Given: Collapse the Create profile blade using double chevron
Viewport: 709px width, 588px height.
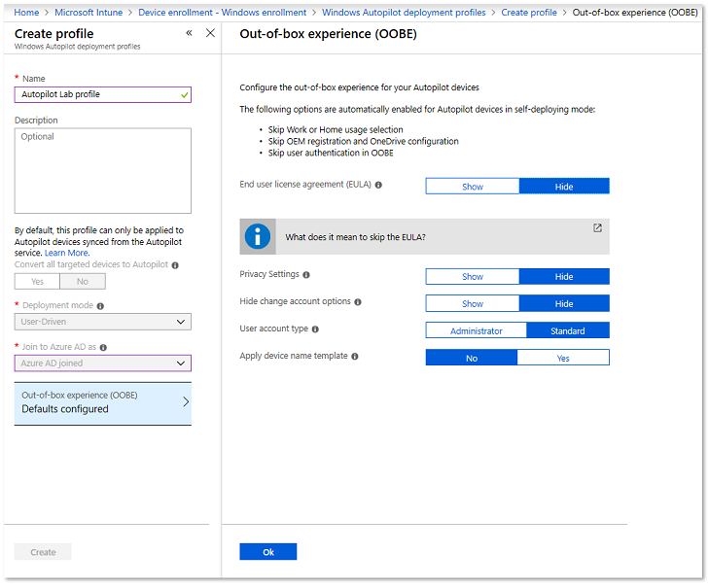Looking at the screenshot, I should click(x=189, y=33).
